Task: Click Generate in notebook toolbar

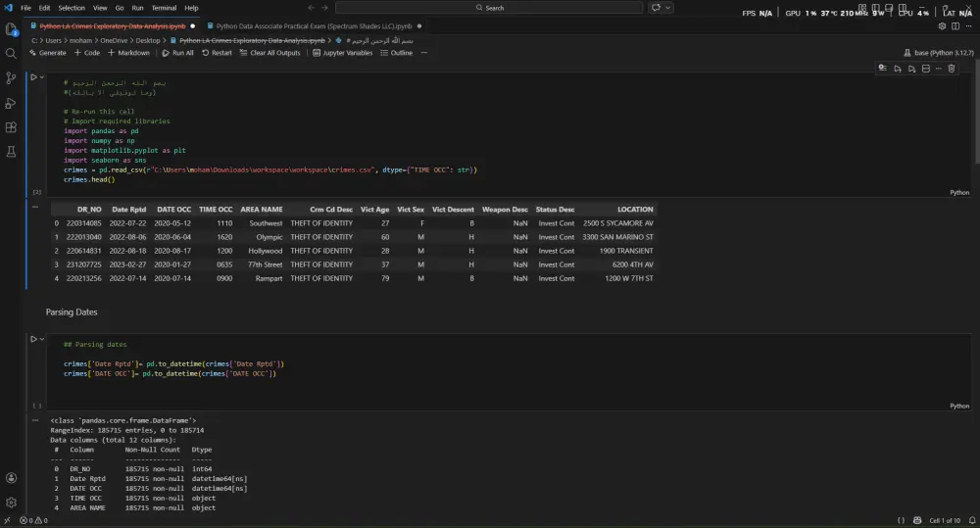Action: [47, 53]
